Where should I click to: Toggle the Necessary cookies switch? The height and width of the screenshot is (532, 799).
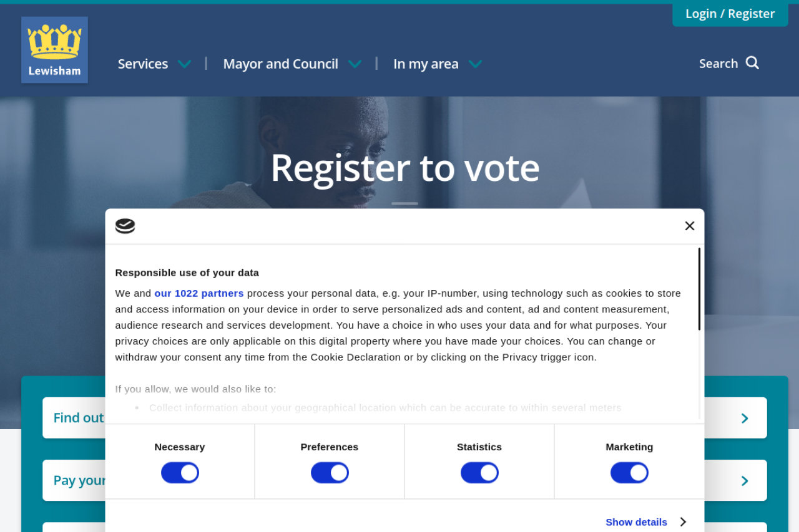[180, 473]
